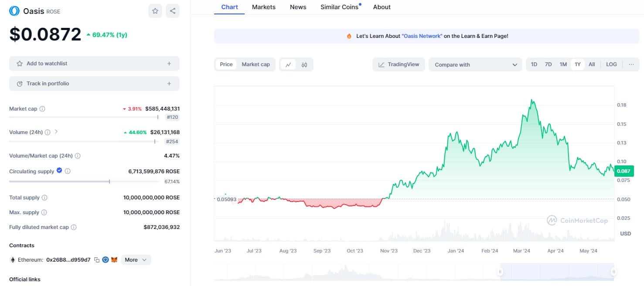644x286 pixels.
Task: Switch to Similar Coins tab
Action: pos(339,7)
